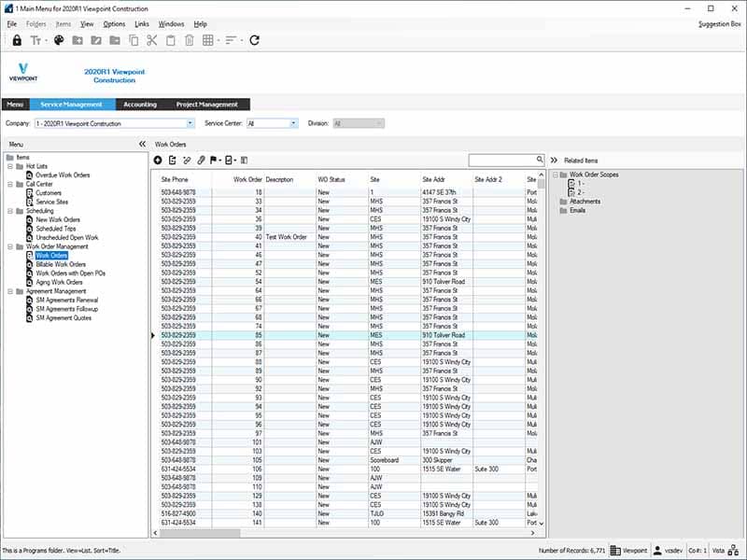The image size is (747, 560).
Task: Click the paperclip attachment icon
Action: 201,161
